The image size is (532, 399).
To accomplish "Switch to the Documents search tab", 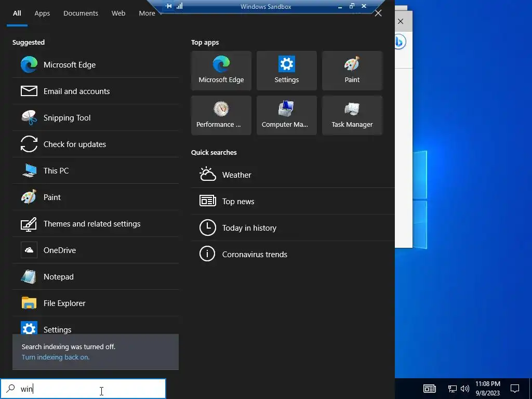I will 81,13.
